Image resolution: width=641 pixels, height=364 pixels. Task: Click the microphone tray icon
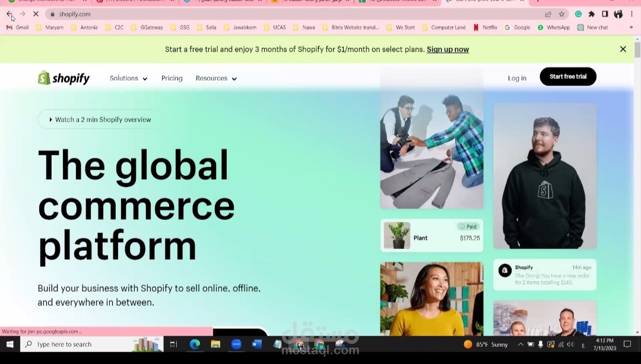tap(541, 344)
